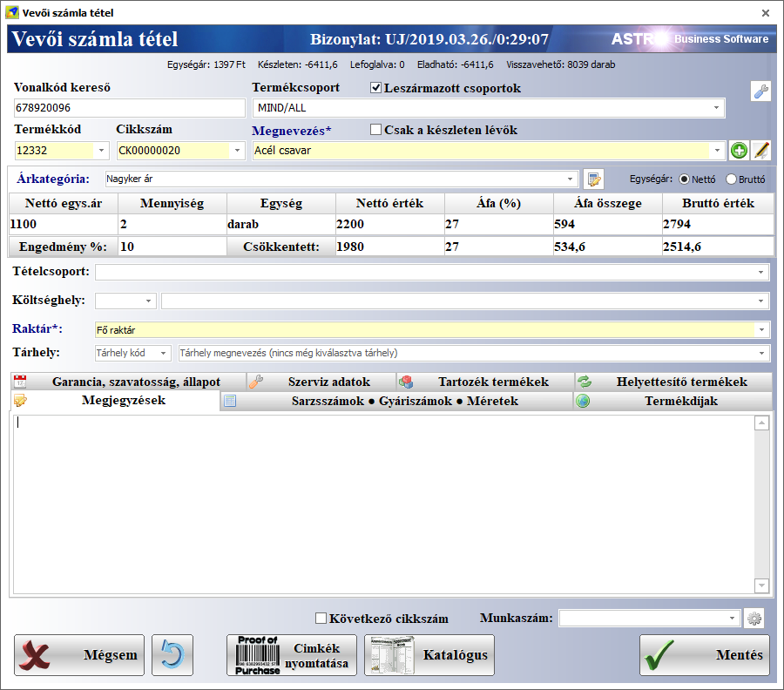The height and width of the screenshot is (690, 784).
Task: Open the Árkategória Nagyker ár dropdown
Action: [x=570, y=179]
